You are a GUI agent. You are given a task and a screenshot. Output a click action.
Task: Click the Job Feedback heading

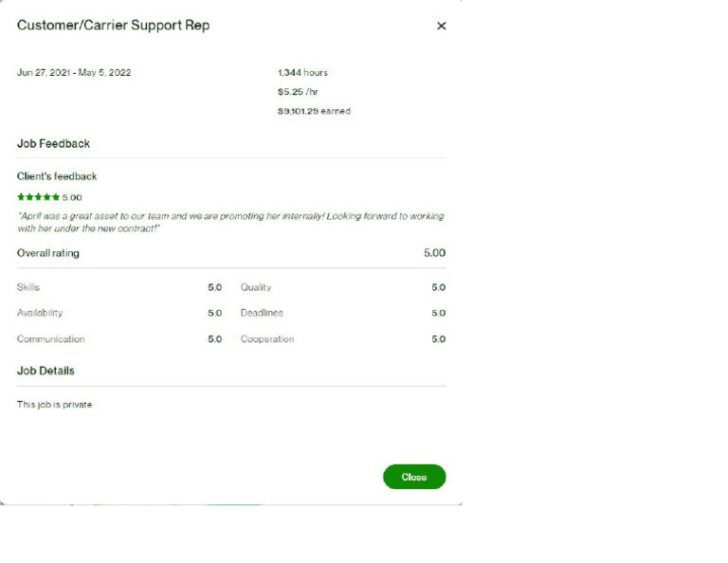tap(53, 144)
